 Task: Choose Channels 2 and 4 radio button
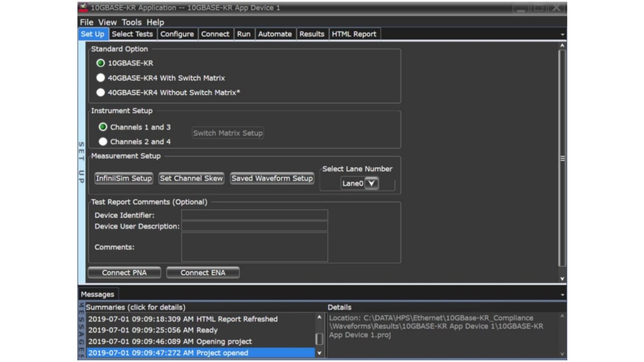103,142
